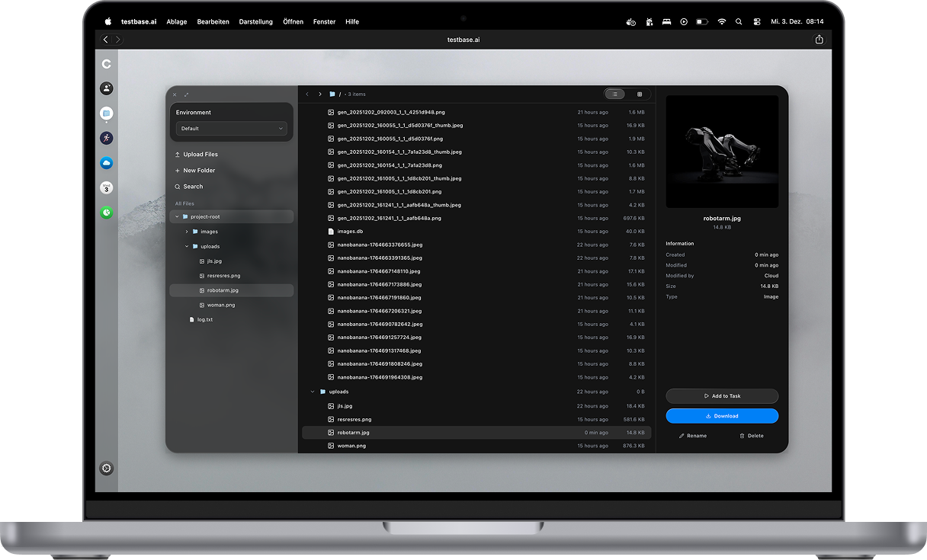Click the folder breadcrumb icon in the toolbar
Viewport: 927px width, 560px height.
332,94
